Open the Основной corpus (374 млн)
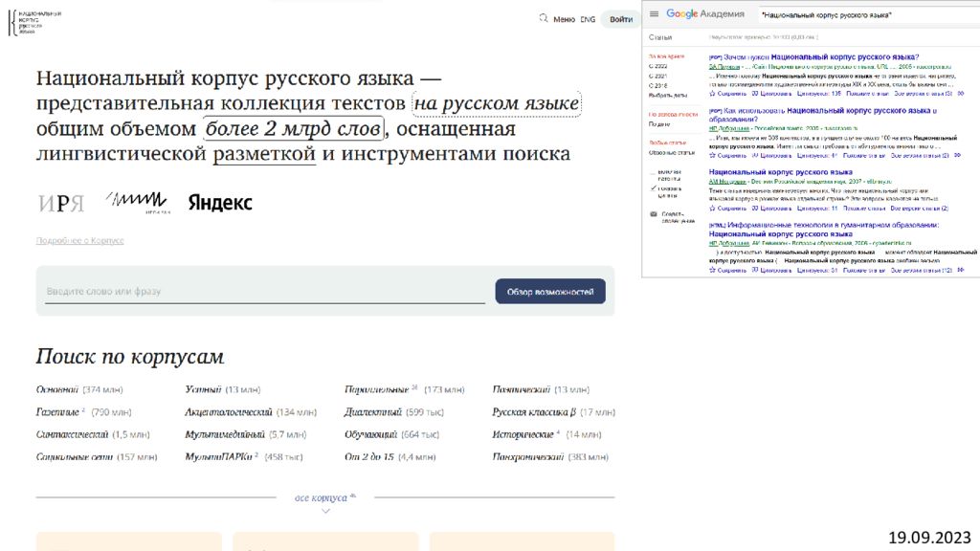Screen dimensions: 980x551 click(79, 389)
